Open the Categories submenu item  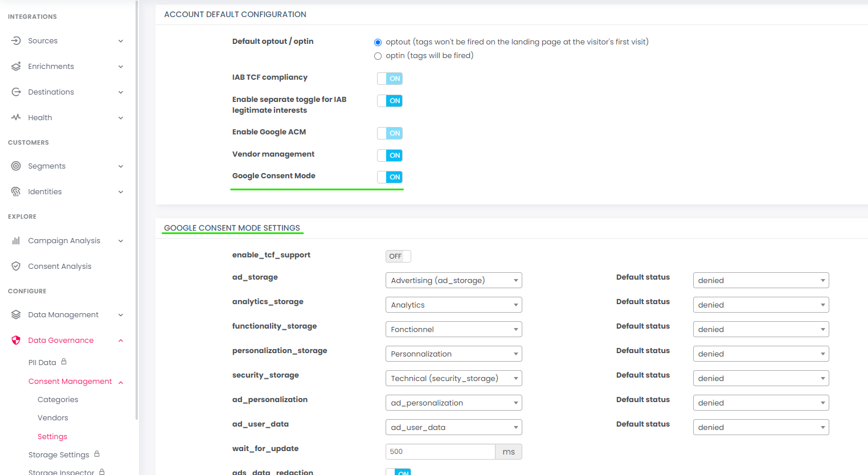click(x=58, y=400)
